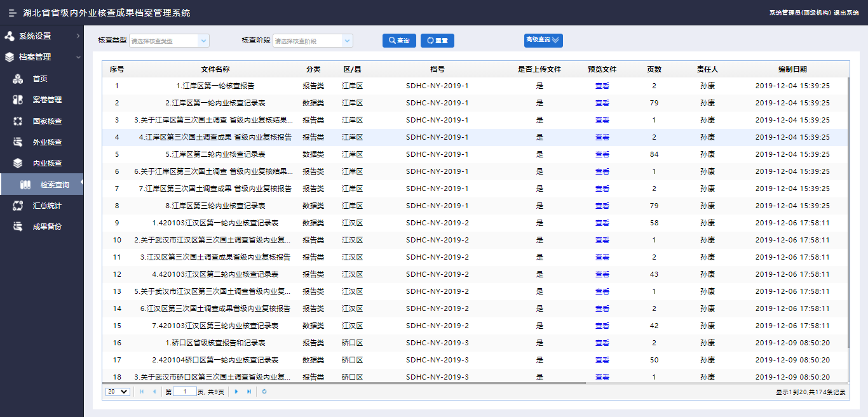Click 查看 link in row 9

coord(602,223)
